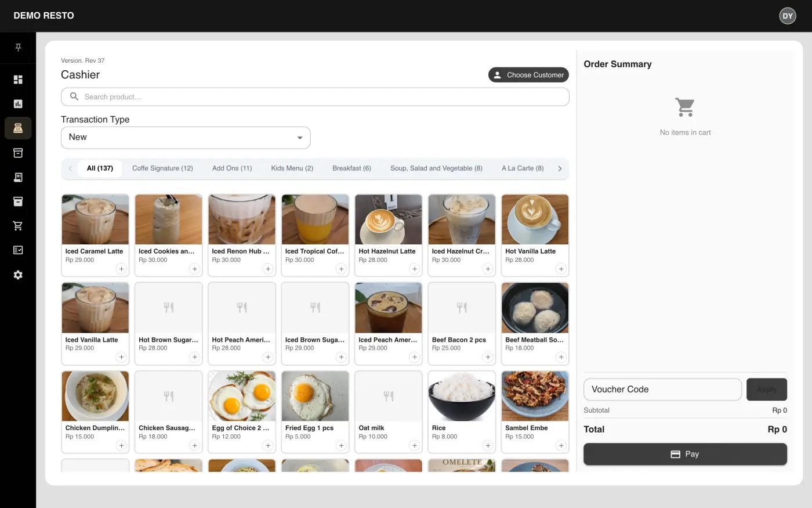The width and height of the screenshot is (812, 508).
Task: Select the All (137) category tab
Action: tap(100, 168)
